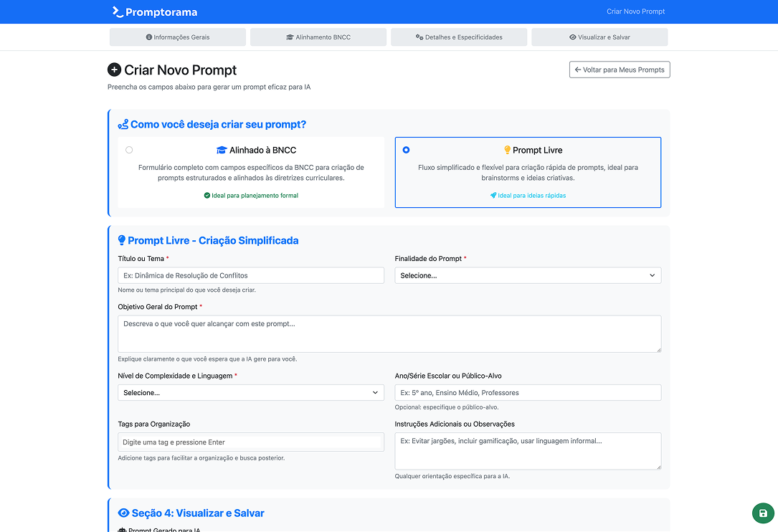Screen dimensions: 778x532
Task: Go to the Detalhes e Especificidades tab
Action: tap(459, 37)
